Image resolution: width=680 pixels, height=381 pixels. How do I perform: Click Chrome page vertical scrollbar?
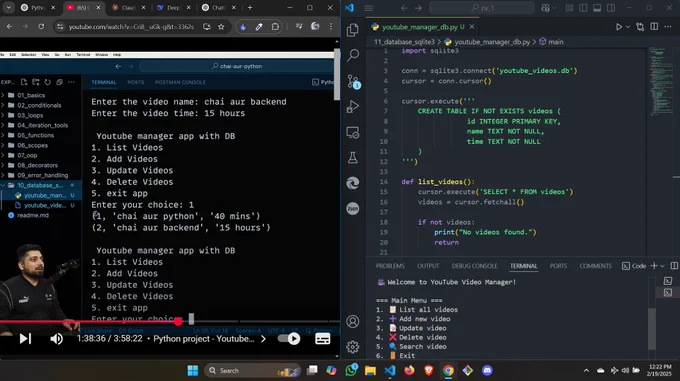(x=337, y=74)
